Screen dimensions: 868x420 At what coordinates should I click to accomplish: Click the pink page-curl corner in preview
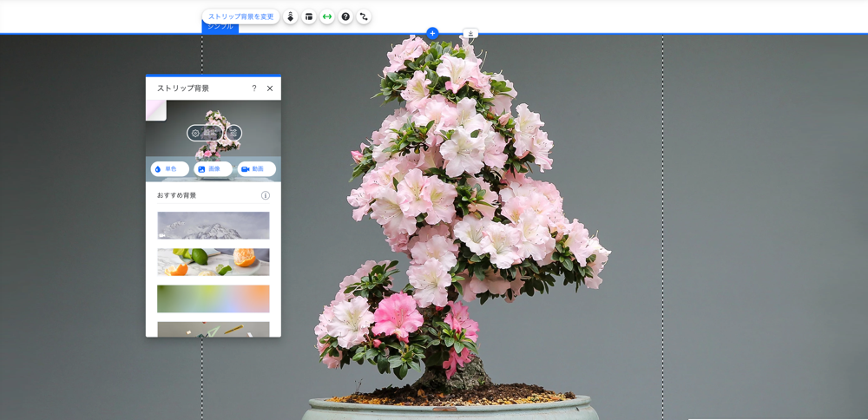pyautogui.click(x=155, y=109)
